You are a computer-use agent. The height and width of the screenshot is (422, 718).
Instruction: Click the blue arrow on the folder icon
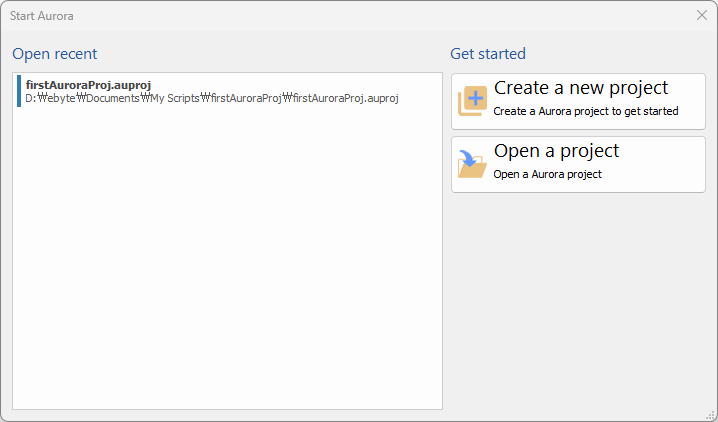pos(468,158)
